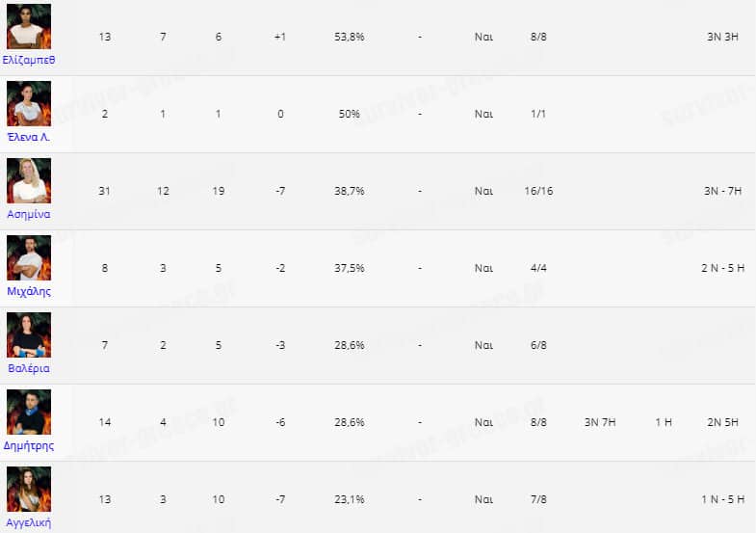756x533 pixels.
Task: Click Ελίζαμπεθ's player photo
Action: (29, 26)
